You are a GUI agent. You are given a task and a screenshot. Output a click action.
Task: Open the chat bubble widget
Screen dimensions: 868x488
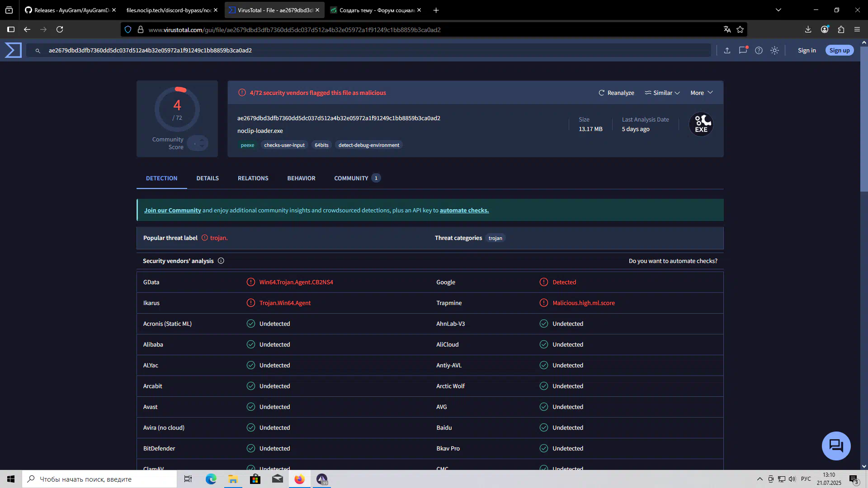point(836,446)
